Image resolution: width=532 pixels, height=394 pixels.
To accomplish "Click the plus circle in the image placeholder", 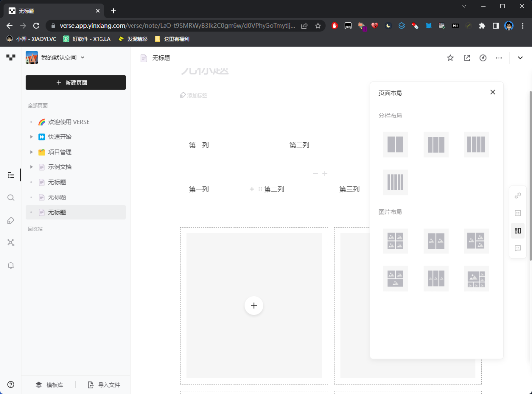I will [254, 306].
